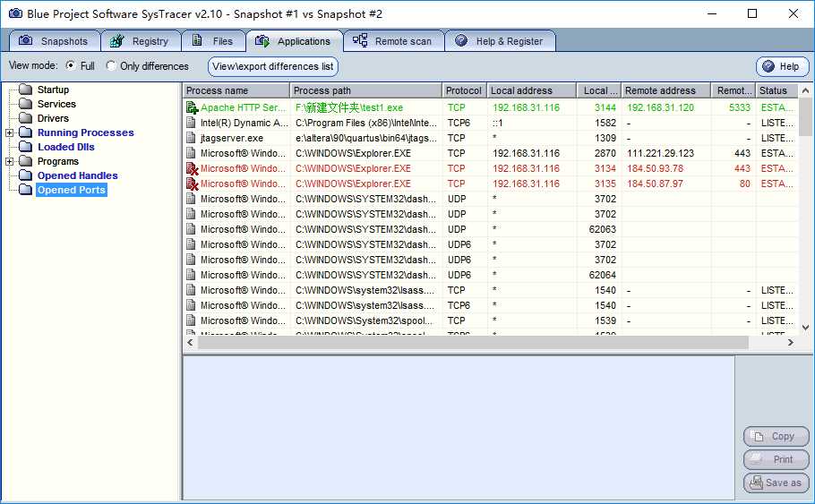The image size is (815, 504).
Task: Select the Startup tree item
Action: [53, 90]
